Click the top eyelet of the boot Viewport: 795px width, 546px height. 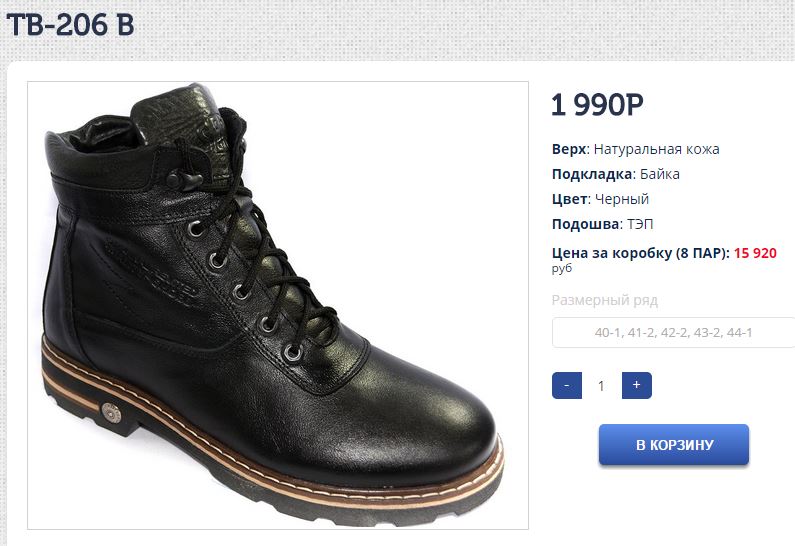coord(196,229)
